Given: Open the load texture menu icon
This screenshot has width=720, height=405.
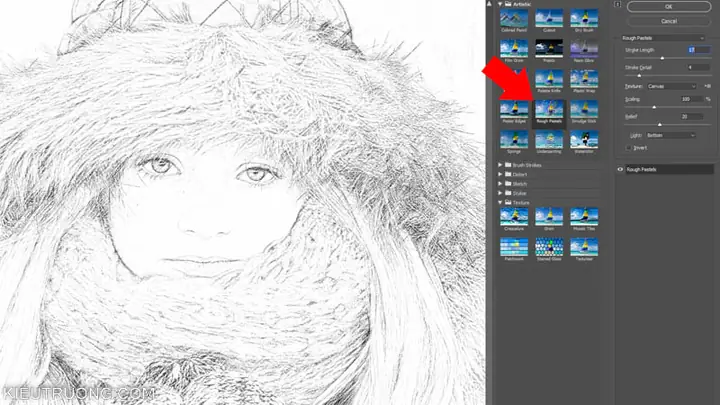Looking at the screenshot, I should point(708,86).
